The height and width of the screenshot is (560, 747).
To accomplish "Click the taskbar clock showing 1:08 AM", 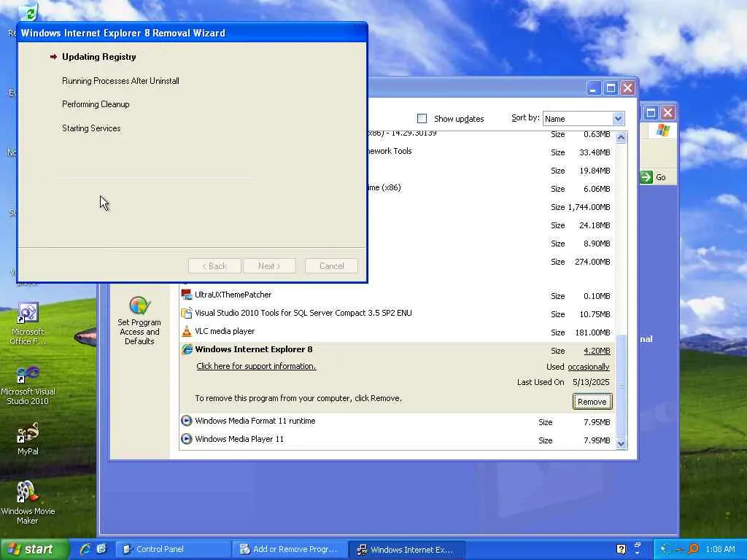I will click(x=720, y=550).
